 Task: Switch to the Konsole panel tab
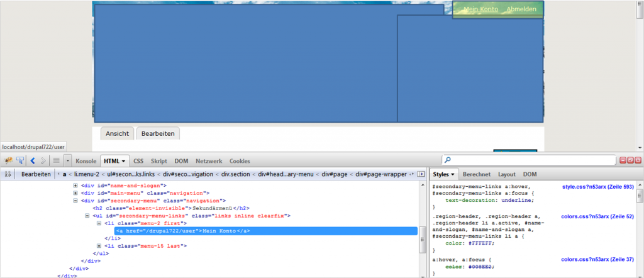[x=86, y=161]
